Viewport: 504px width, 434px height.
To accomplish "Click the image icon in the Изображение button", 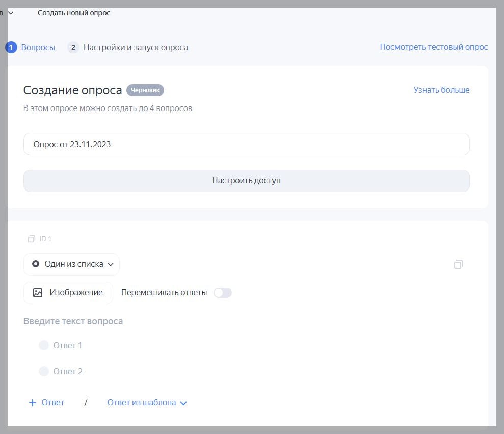I will (x=38, y=293).
